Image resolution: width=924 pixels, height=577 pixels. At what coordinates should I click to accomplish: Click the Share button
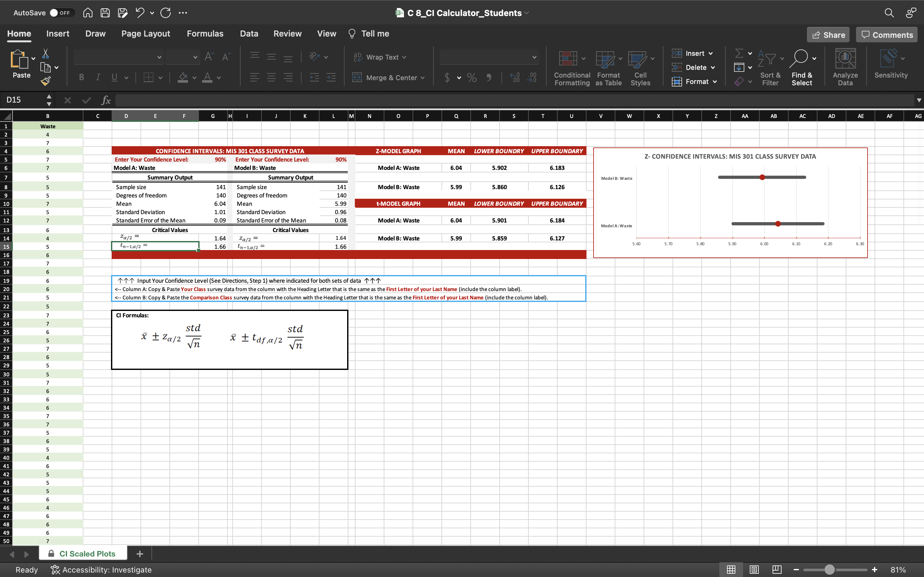click(x=828, y=35)
